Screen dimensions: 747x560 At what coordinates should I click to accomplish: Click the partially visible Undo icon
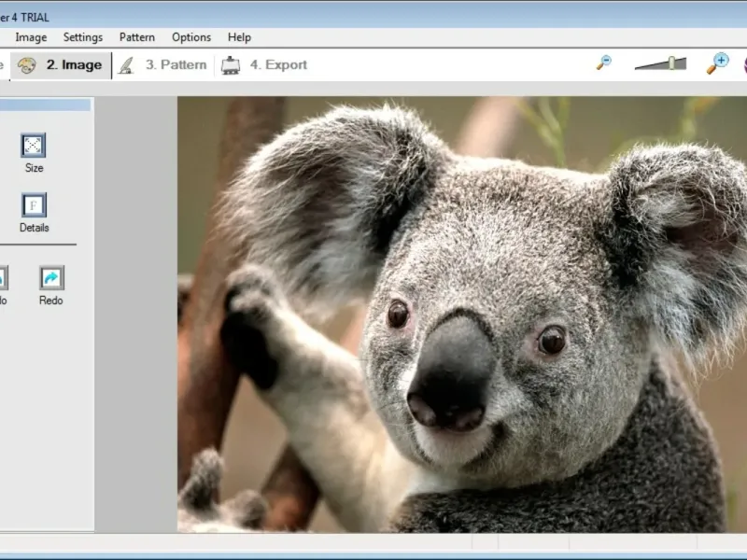[3, 278]
